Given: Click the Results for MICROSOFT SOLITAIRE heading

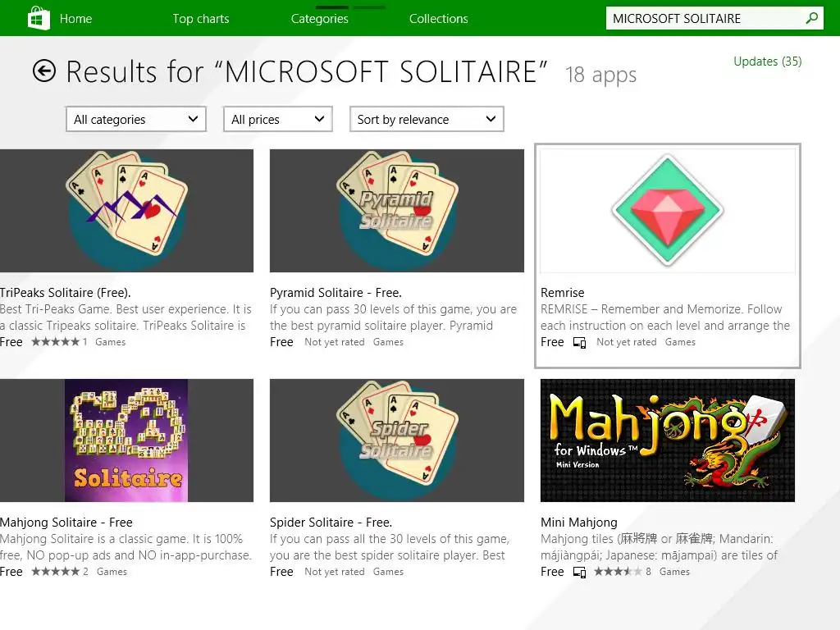Looking at the screenshot, I should (307, 72).
